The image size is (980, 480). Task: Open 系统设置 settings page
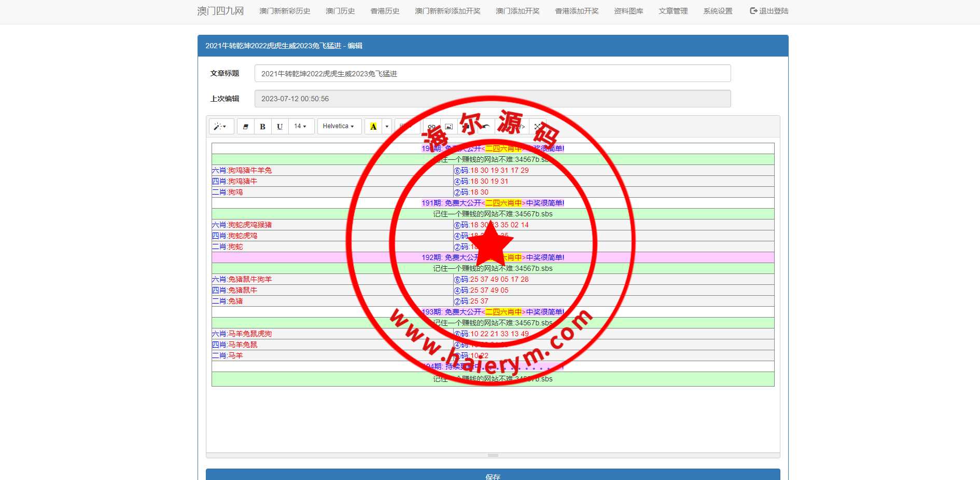(717, 10)
